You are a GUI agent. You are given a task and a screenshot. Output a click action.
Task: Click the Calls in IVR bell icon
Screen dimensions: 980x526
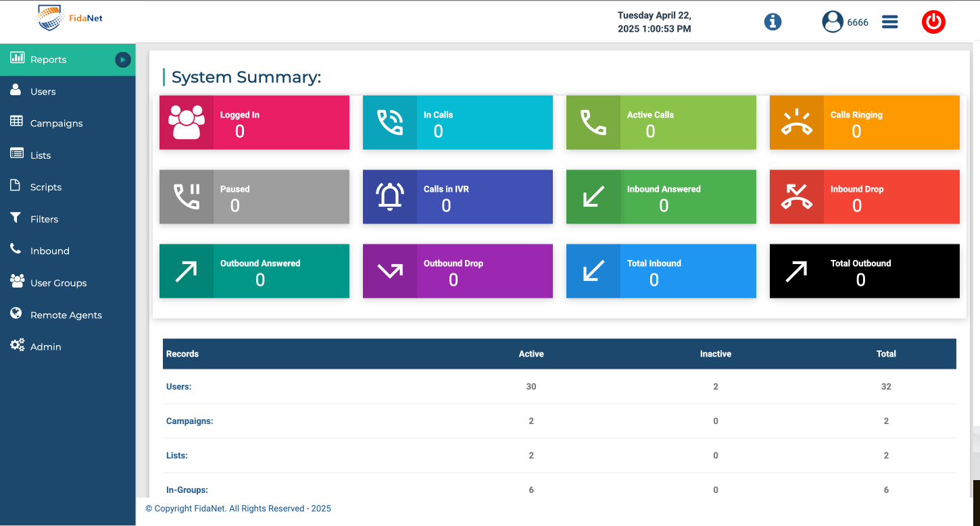tap(390, 196)
